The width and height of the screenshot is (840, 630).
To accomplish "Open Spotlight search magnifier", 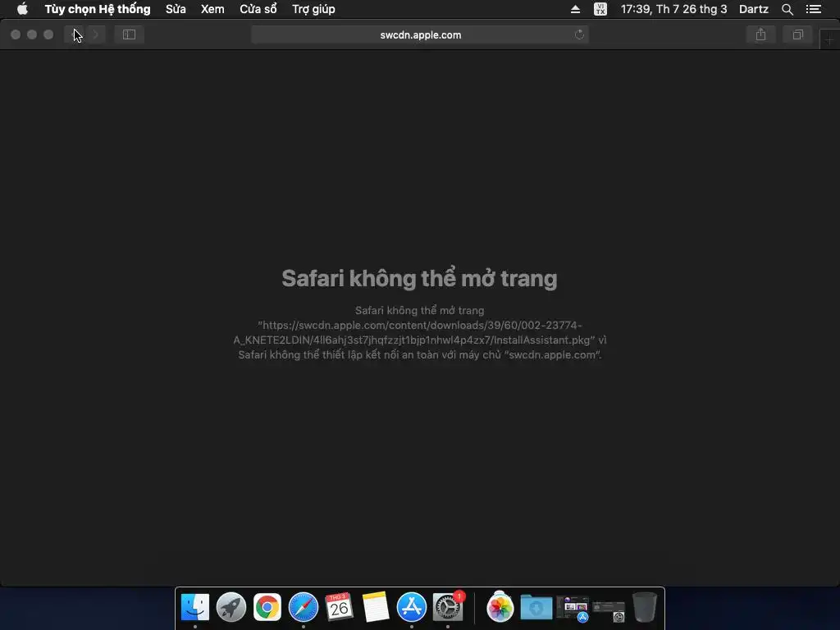I will 787,9.
